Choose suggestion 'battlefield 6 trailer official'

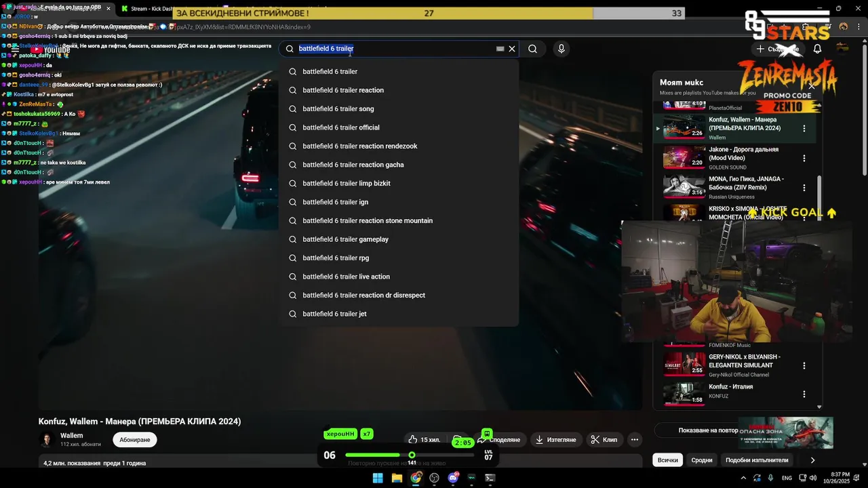point(399,127)
